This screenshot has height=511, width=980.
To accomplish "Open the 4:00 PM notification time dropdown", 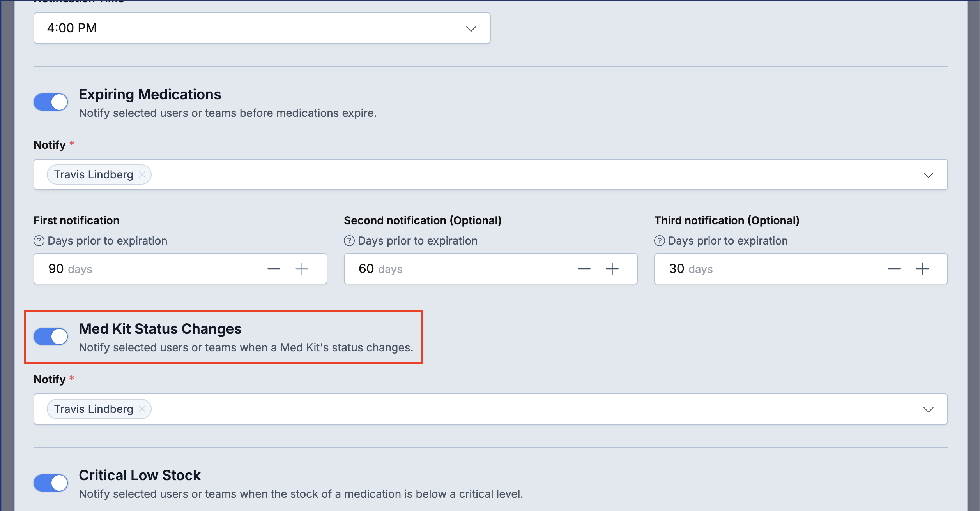I will pos(262,28).
